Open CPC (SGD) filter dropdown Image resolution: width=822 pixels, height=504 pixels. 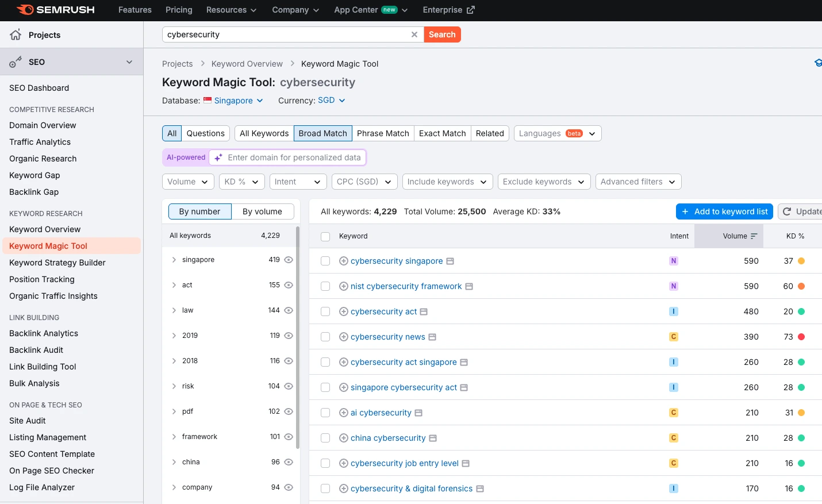[364, 182]
